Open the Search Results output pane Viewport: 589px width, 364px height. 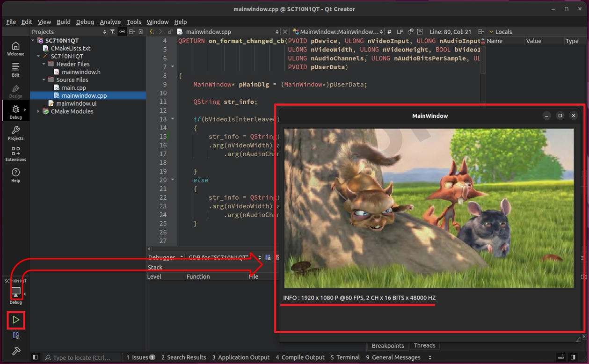click(184, 357)
